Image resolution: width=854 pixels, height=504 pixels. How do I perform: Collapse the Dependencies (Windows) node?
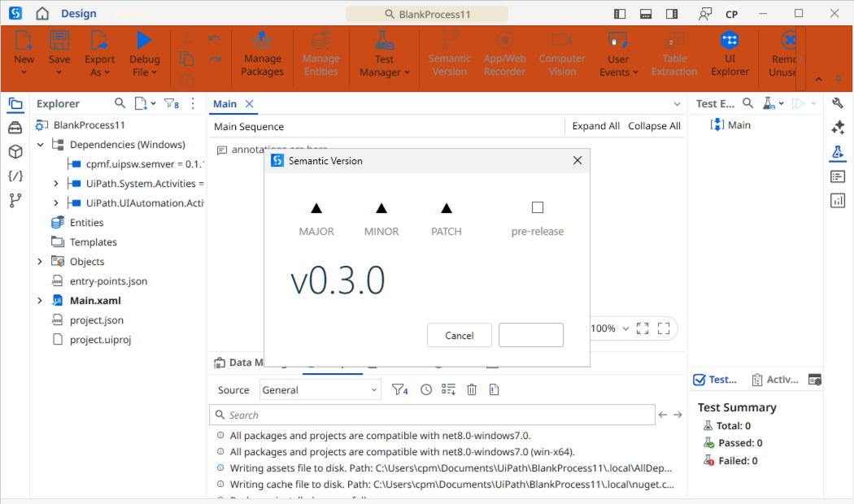click(x=41, y=145)
